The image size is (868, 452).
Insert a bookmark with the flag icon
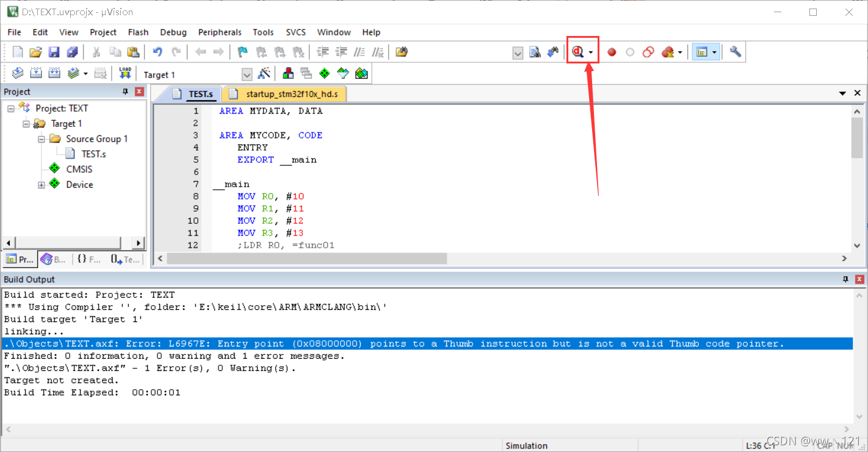(243, 52)
